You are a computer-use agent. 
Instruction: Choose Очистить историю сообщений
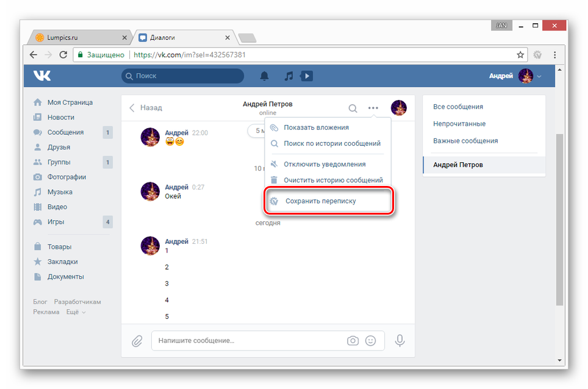(x=333, y=180)
